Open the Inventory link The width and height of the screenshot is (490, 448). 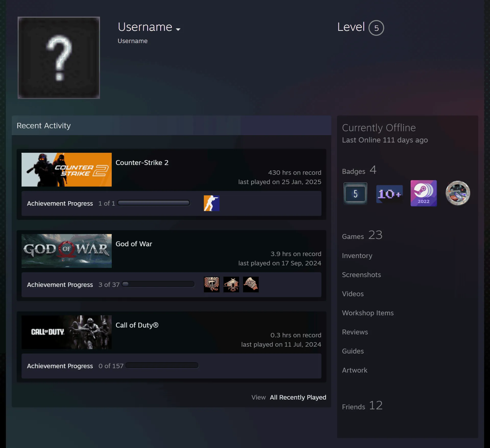(x=357, y=255)
